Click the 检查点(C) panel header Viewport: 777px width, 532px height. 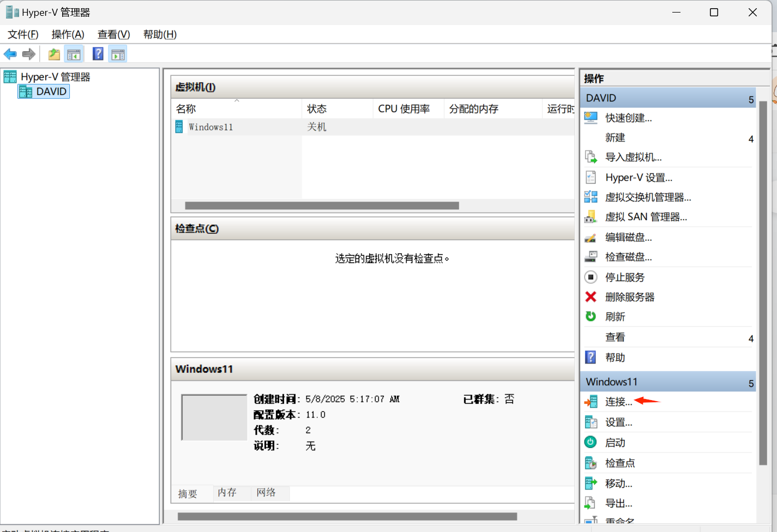click(x=373, y=228)
